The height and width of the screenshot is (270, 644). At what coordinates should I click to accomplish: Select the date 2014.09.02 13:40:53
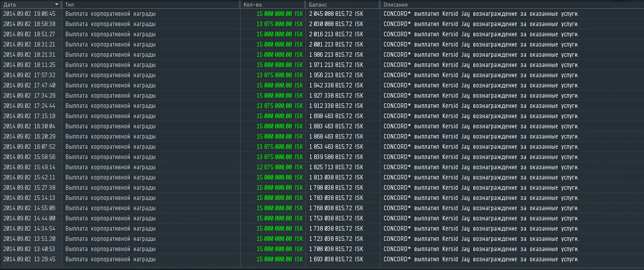click(29, 249)
